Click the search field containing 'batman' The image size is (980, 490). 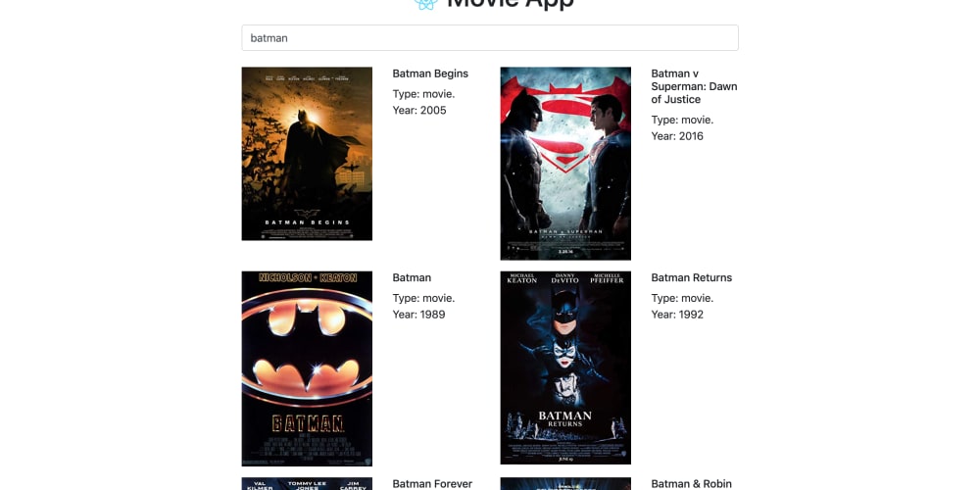pyautogui.click(x=489, y=37)
